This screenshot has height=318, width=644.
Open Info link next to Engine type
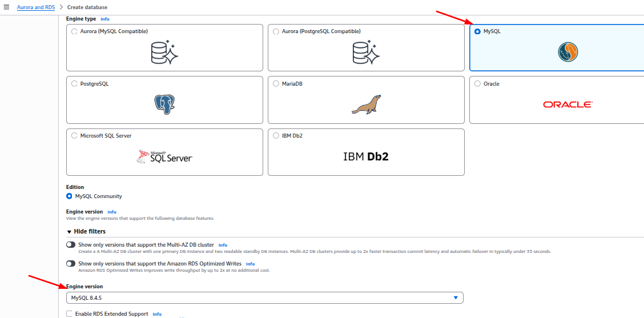[105, 19]
